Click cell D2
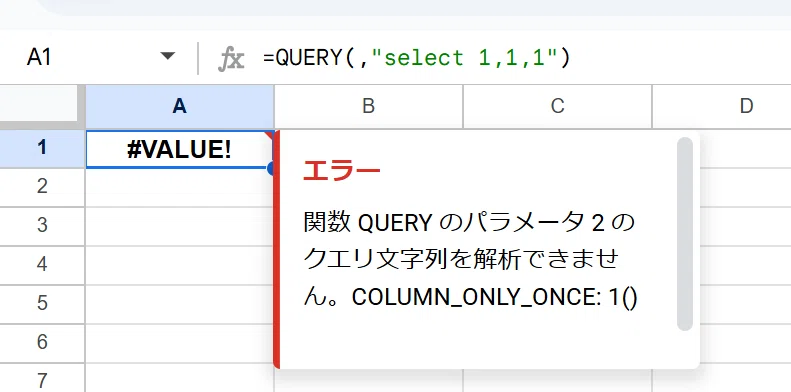The image size is (791, 392). click(x=746, y=187)
